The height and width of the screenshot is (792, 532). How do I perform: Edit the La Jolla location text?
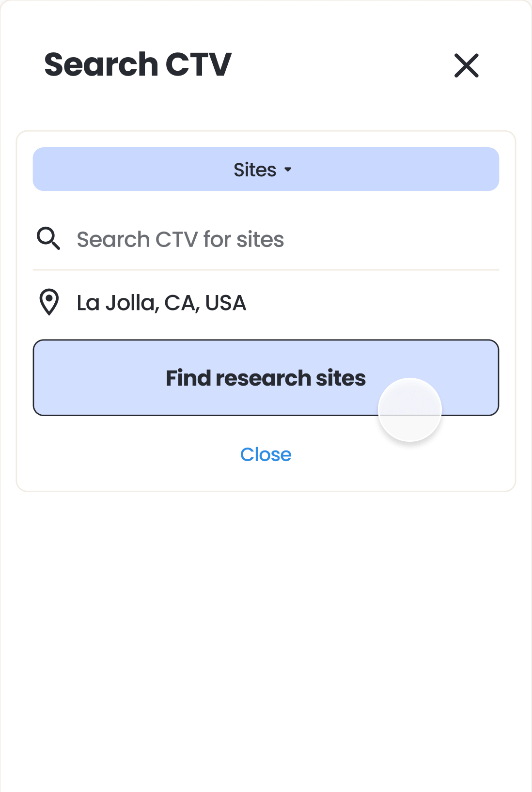point(162,303)
